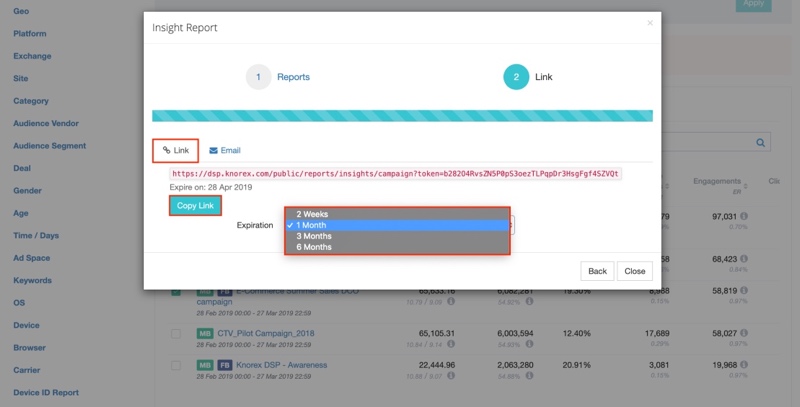The image size is (800, 407).
Task: Click the step 1 Reports circle
Action: [x=258, y=77]
